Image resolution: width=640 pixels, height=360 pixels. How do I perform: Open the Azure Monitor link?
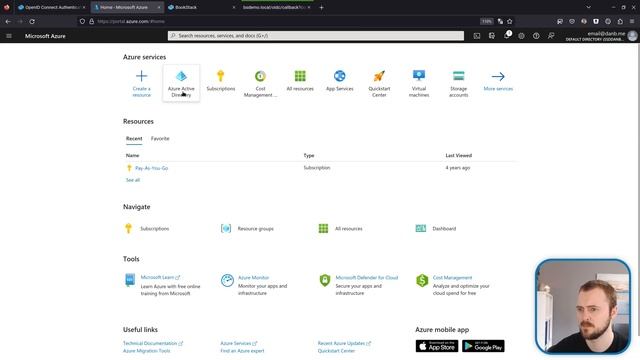[x=253, y=278]
